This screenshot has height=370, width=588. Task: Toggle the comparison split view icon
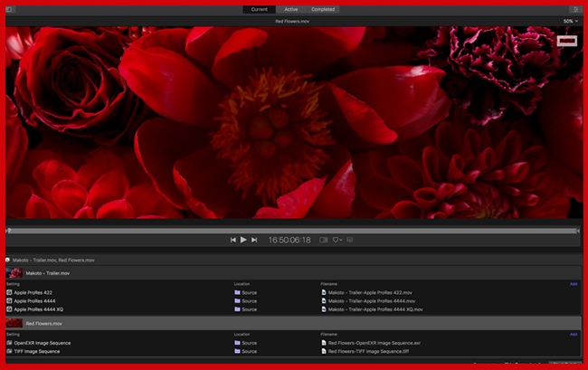click(x=324, y=240)
